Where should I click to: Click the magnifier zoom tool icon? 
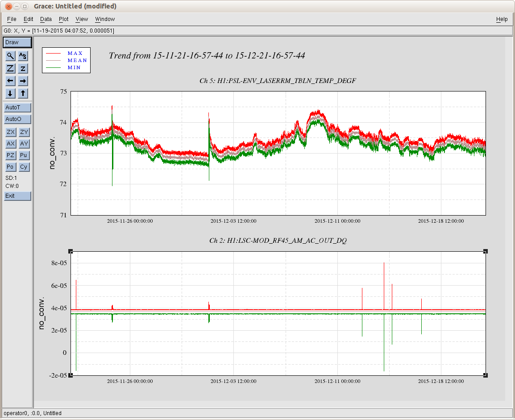[11, 56]
